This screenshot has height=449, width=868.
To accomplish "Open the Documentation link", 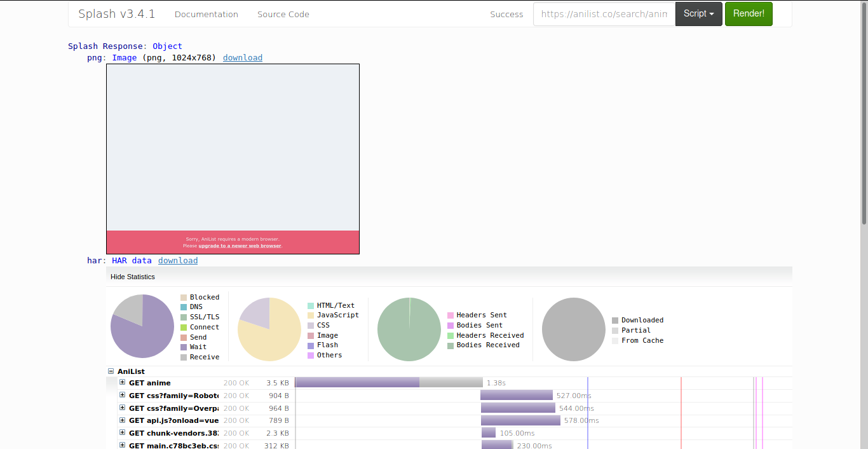I will pos(207,14).
